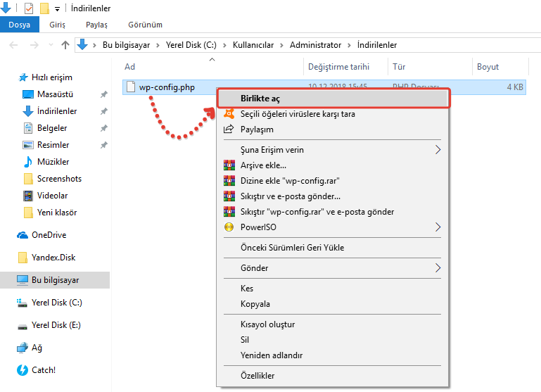
Task: Click the PowerISO disc icon
Action: pos(228,227)
